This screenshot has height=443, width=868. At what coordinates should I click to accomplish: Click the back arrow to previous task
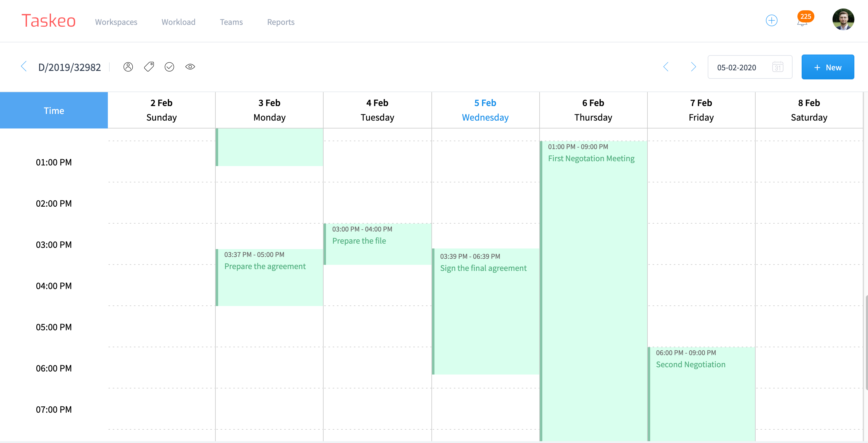point(23,66)
